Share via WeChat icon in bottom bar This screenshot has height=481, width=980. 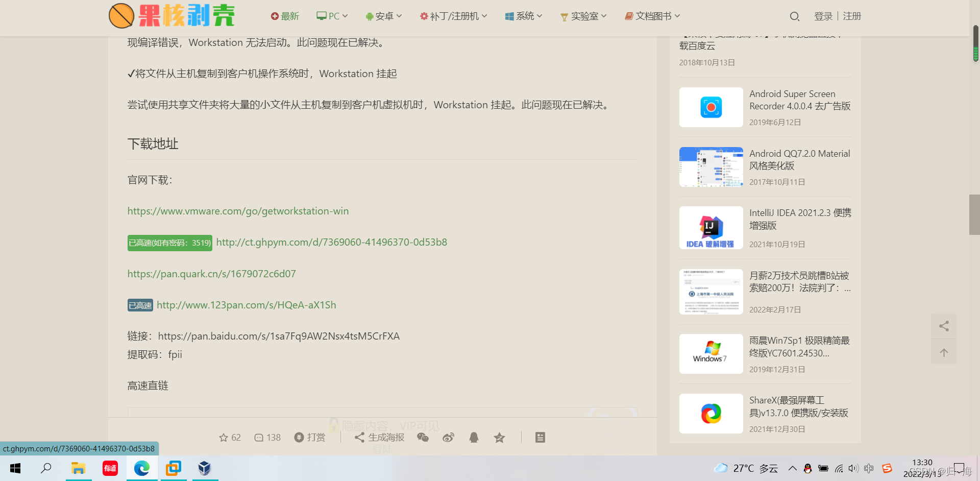point(423,438)
